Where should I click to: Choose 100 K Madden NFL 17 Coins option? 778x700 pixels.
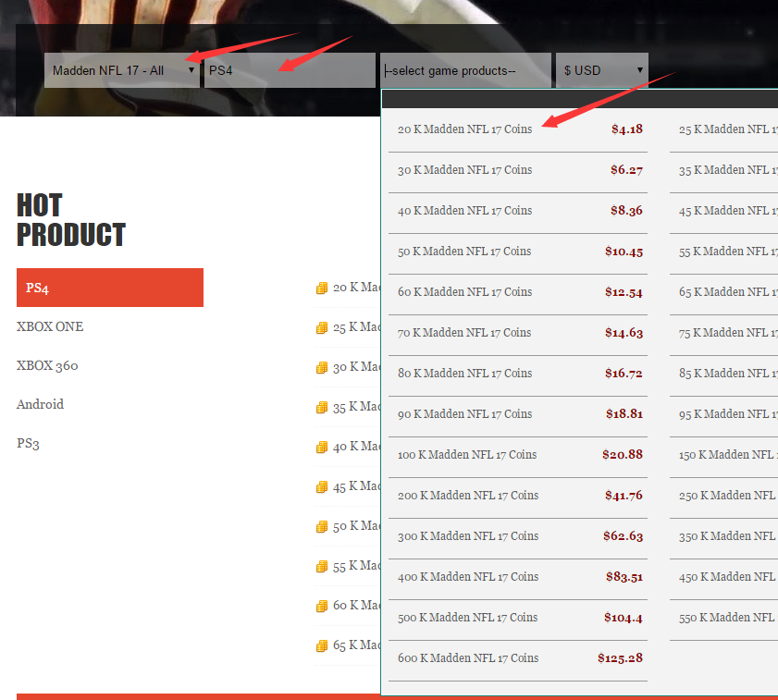[x=517, y=455]
